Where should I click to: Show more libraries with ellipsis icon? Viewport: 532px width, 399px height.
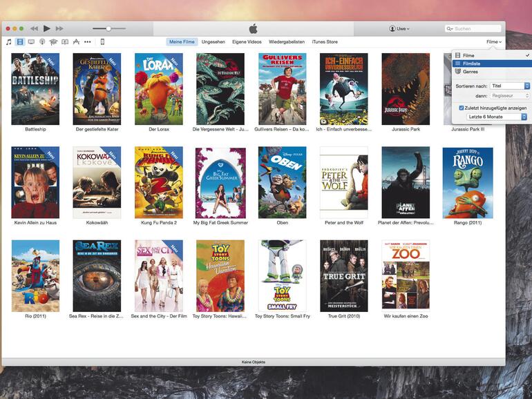tap(88, 42)
